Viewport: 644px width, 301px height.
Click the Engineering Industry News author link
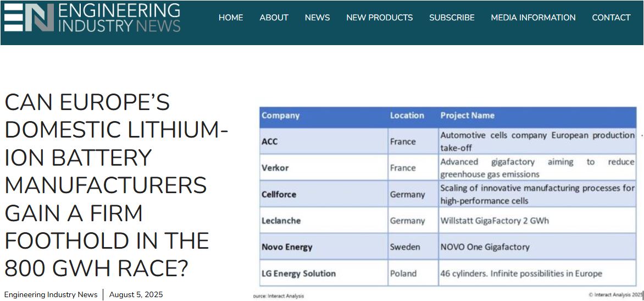(51, 294)
